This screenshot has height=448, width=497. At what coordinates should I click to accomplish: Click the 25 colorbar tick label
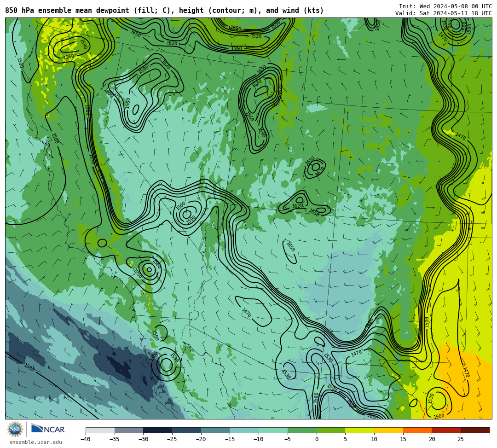point(461,439)
